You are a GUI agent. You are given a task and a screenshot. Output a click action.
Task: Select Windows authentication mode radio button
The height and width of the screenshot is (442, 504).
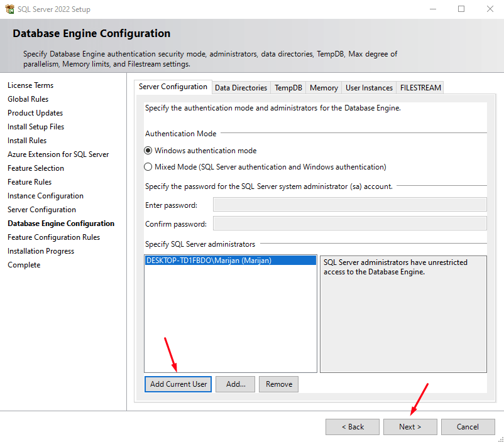click(148, 151)
